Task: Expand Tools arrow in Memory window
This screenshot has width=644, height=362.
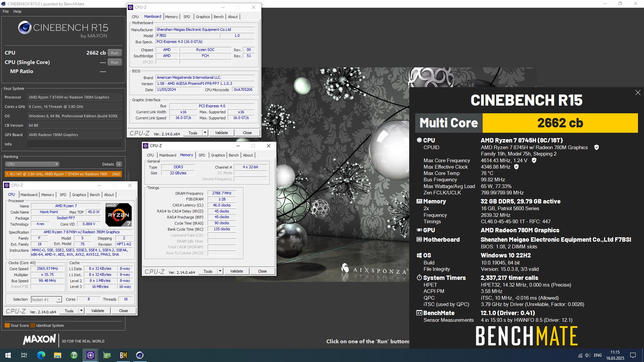Action: tap(220, 271)
